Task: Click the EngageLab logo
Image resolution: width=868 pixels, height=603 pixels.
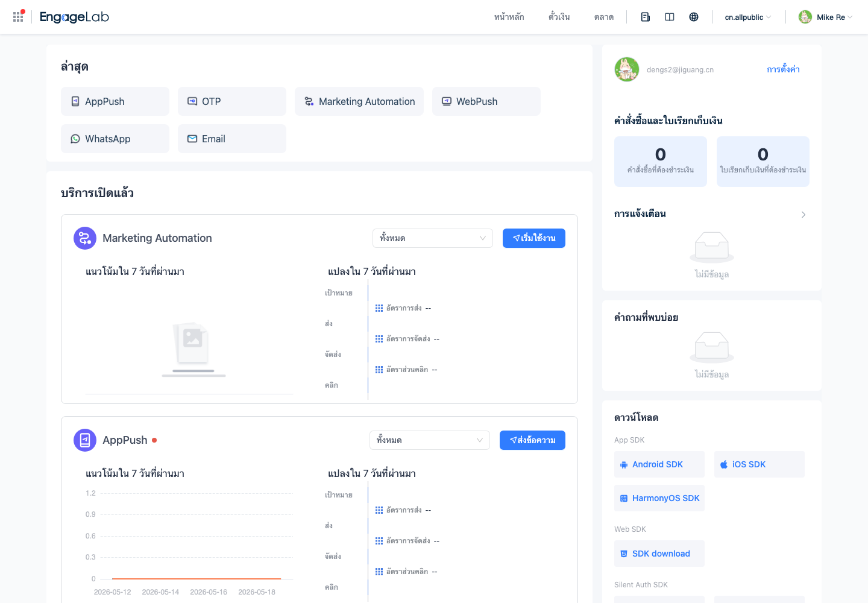Action: 74,17
